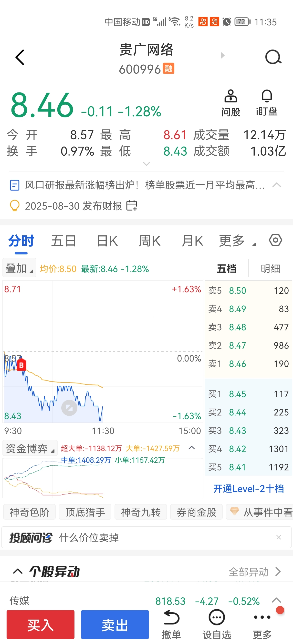Tap the 融 margin badge

point(168,69)
